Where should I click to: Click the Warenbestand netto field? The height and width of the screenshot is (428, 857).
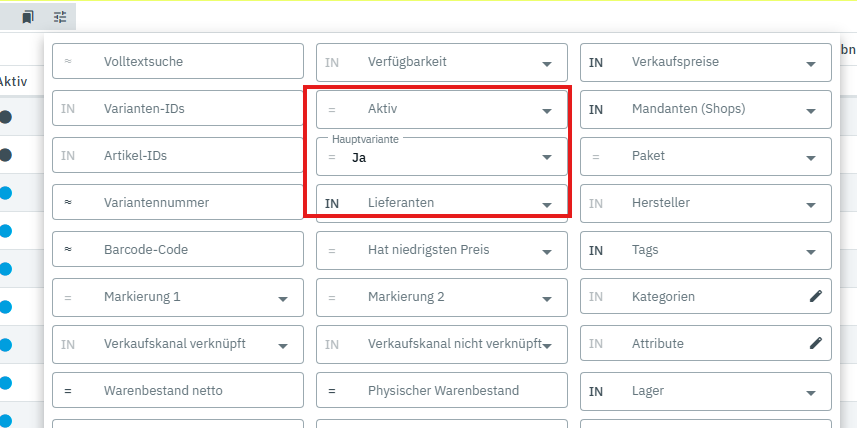[x=190, y=391]
